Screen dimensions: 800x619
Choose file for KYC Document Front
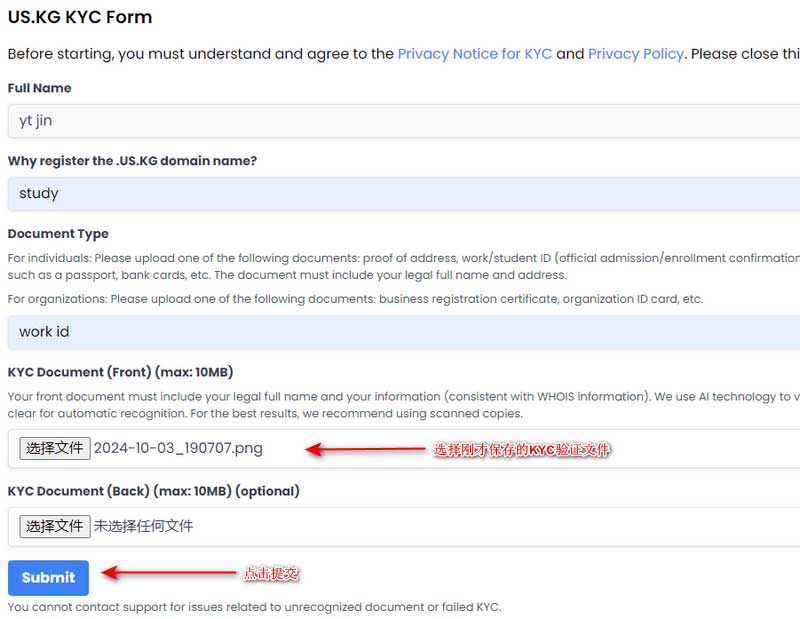[55, 448]
